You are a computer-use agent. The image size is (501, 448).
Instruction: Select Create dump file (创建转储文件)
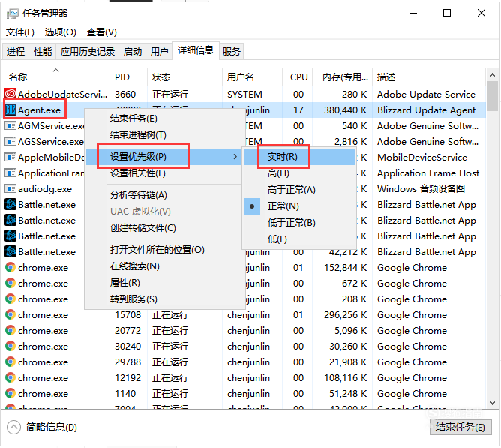[164, 227]
